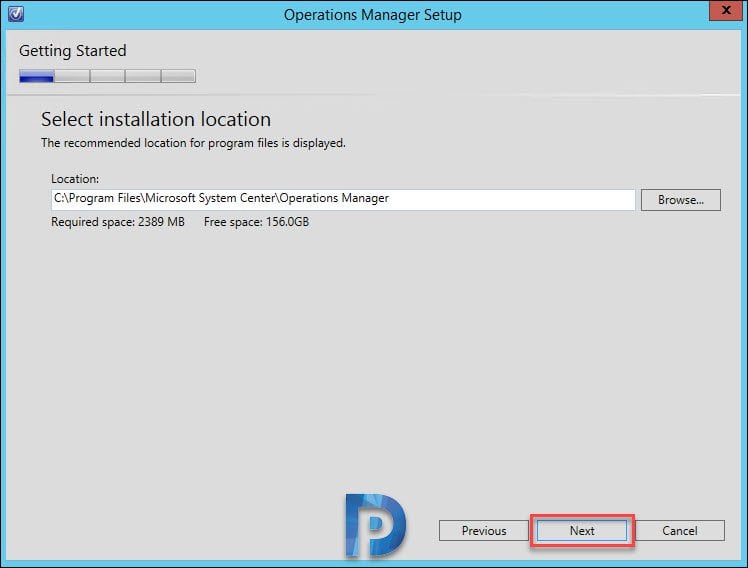The height and width of the screenshot is (568, 748).
Task: Click the 'Location:' field label
Action: tap(75, 179)
